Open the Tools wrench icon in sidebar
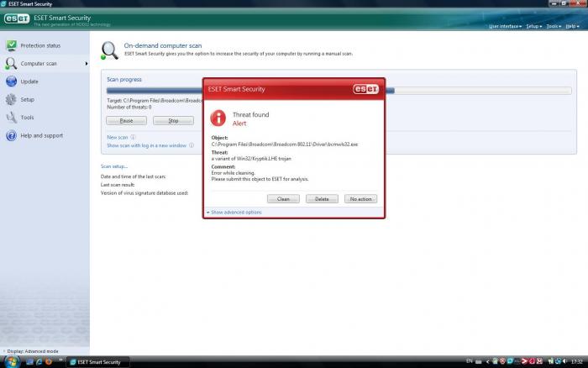The image size is (588, 368). pos(11,118)
